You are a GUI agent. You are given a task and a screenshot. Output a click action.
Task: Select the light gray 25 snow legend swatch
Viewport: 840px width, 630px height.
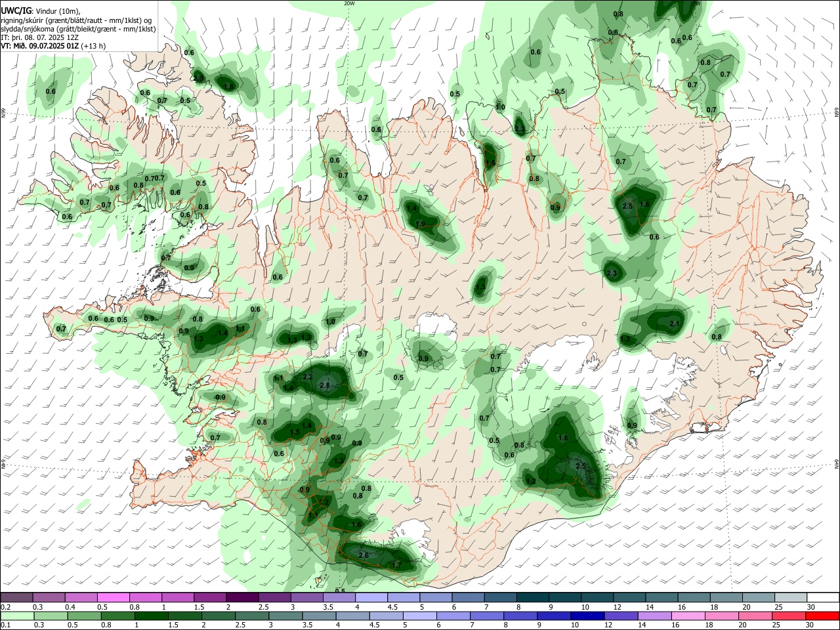point(790,597)
